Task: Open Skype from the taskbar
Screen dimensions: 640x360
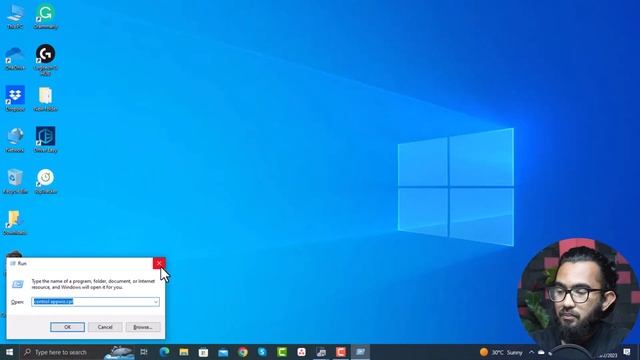Action: 262,352
